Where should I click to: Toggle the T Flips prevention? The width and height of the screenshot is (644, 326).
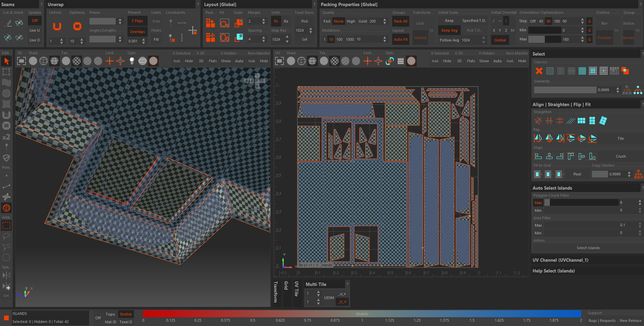coord(137,21)
